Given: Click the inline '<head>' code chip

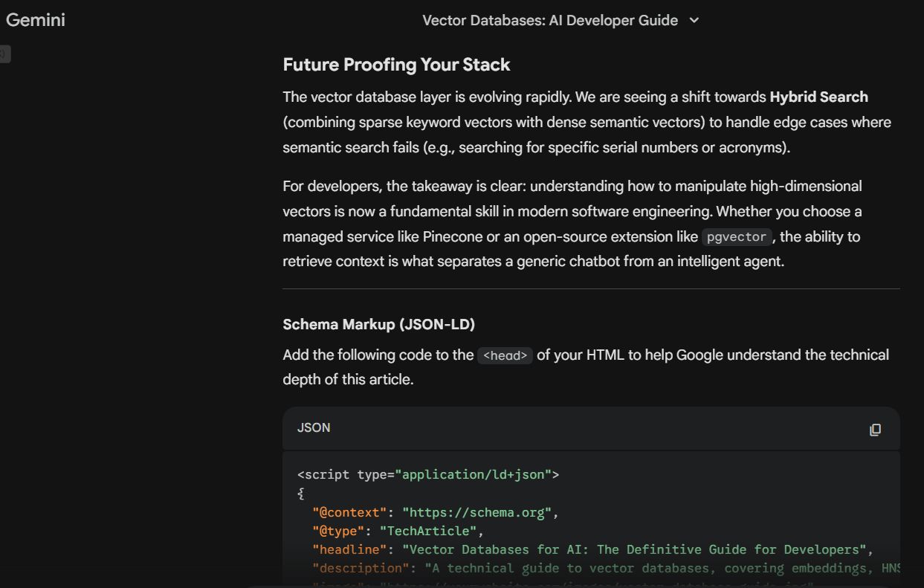Looking at the screenshot, I should 505,355.
